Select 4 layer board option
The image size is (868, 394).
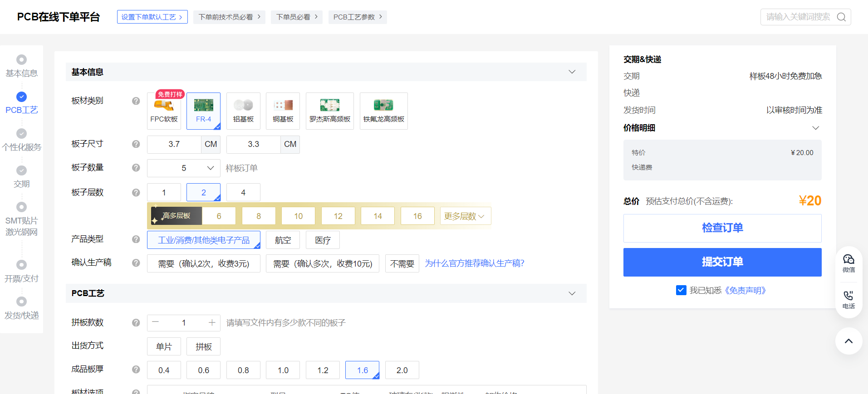coord(243,192)
